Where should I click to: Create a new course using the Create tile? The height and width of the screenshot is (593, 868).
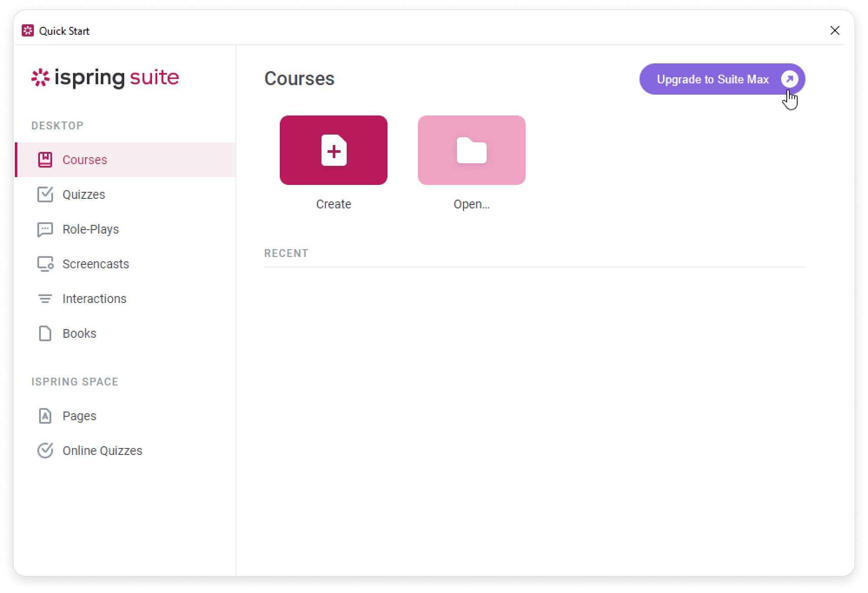click(334, 150)
